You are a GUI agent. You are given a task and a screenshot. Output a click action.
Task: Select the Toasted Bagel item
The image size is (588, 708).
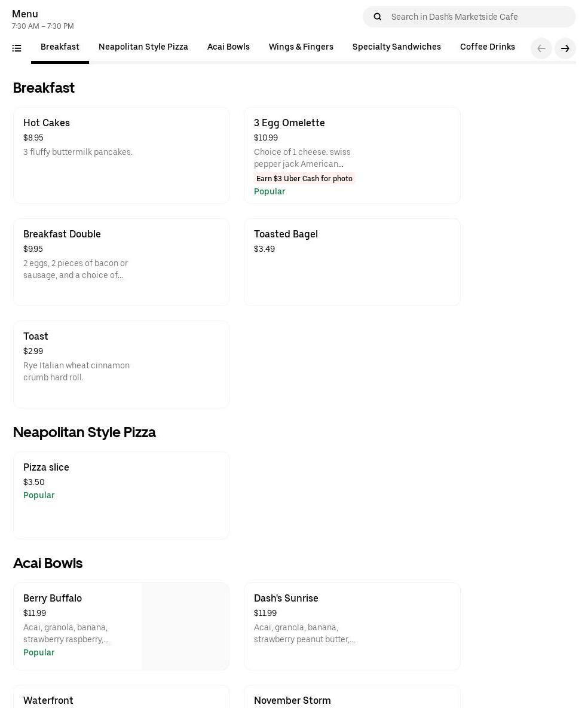coord(352,262)
